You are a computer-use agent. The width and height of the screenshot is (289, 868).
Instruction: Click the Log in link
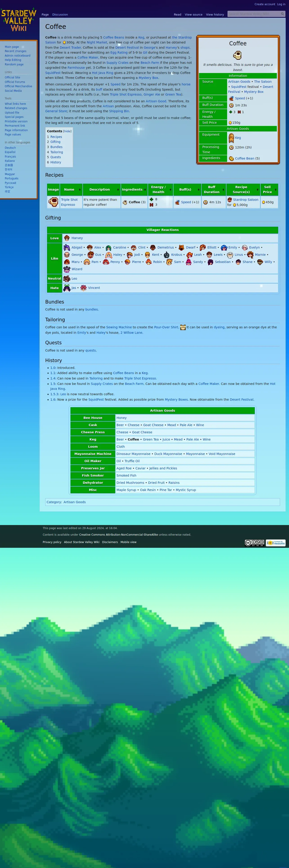(281, 4)
